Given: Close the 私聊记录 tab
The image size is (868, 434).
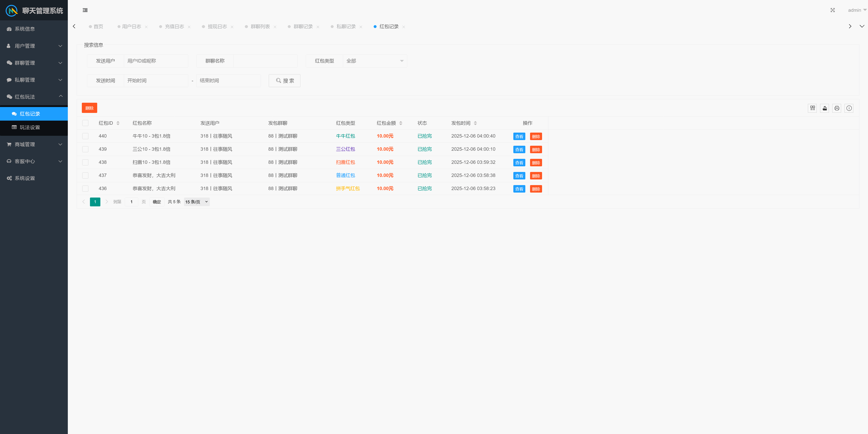Looking at the screenshot, I should click(x=361, y=27).
